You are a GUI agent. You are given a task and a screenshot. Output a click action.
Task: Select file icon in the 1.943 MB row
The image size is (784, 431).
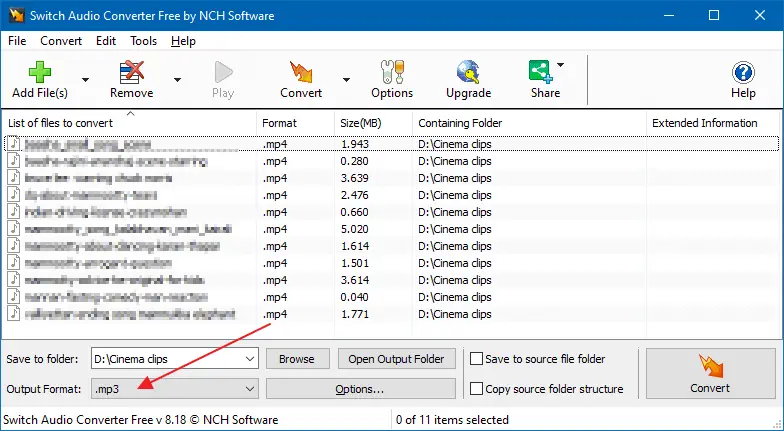click(14, 144)
